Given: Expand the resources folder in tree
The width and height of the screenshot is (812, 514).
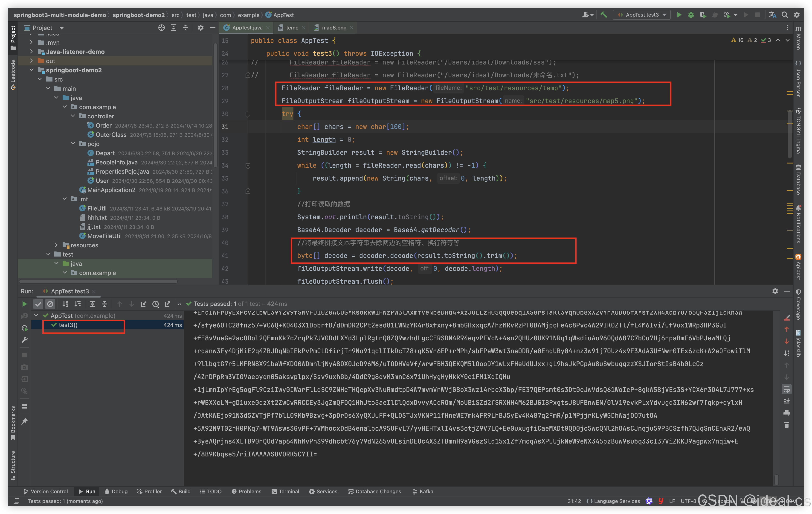Looking at the screenshot, I should click(x=56, y=245).
